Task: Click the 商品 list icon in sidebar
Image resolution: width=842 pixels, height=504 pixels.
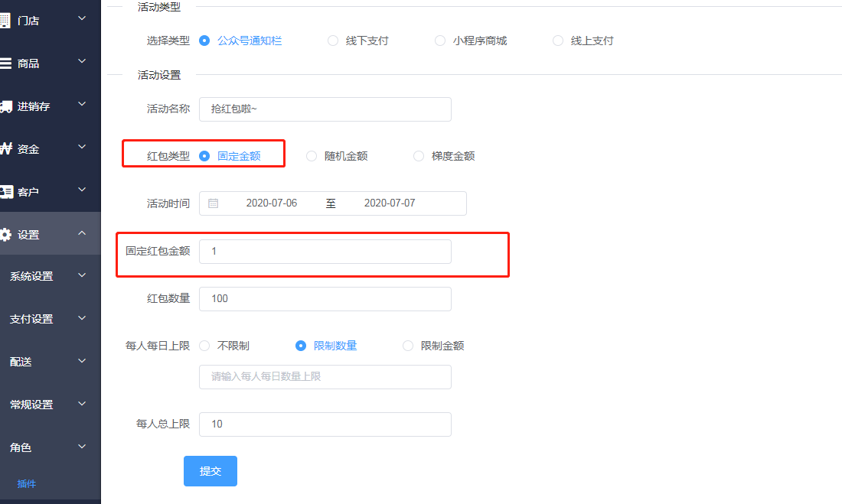Action: pos(5,63)
